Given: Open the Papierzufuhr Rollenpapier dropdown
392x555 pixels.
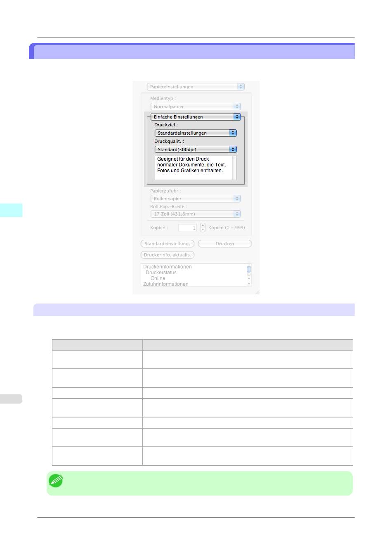Looking at the screenshot, I should pos(196,199).
